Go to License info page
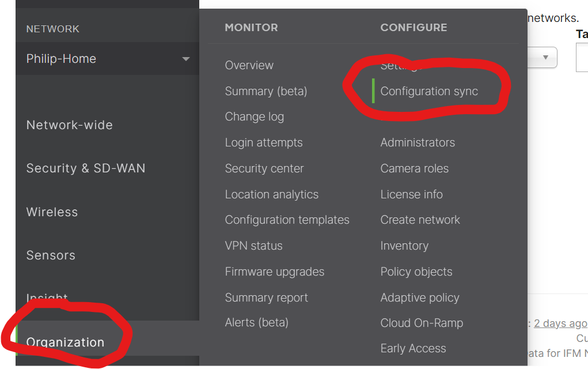This screenshot has width=588, height=369. point(412,194)
